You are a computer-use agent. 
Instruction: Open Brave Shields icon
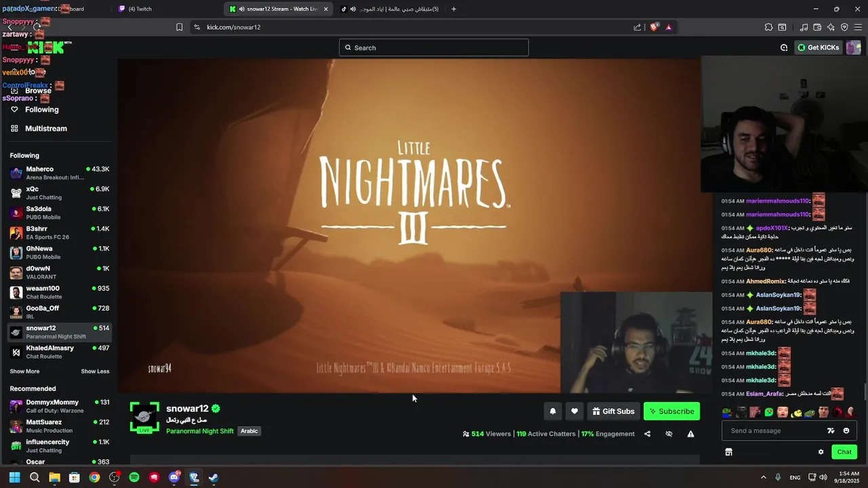(654, 27)
